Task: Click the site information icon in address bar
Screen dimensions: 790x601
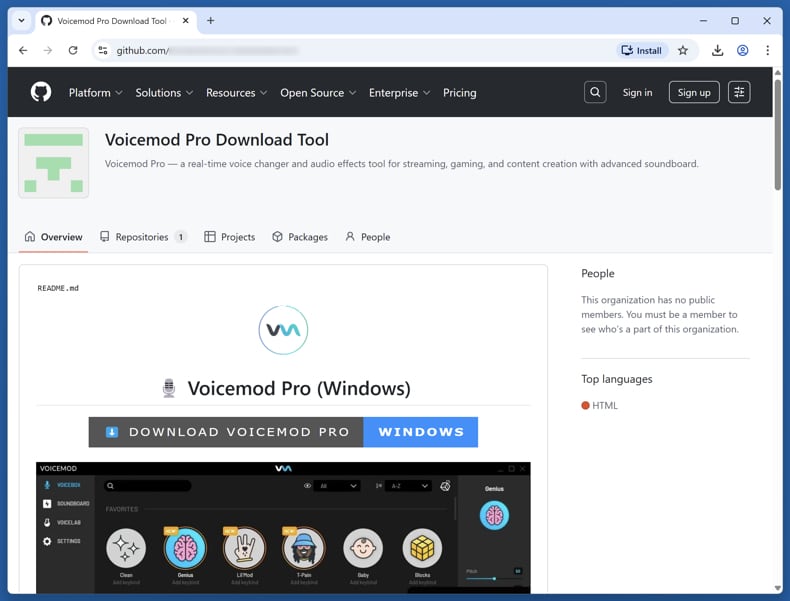Action: point(102,50)
